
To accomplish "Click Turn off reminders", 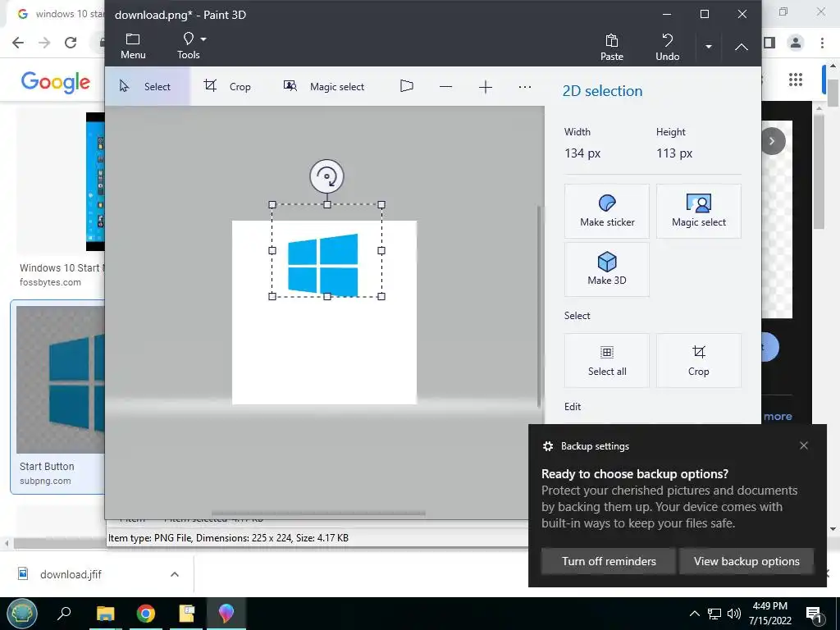I will click(x=609, y=561).
